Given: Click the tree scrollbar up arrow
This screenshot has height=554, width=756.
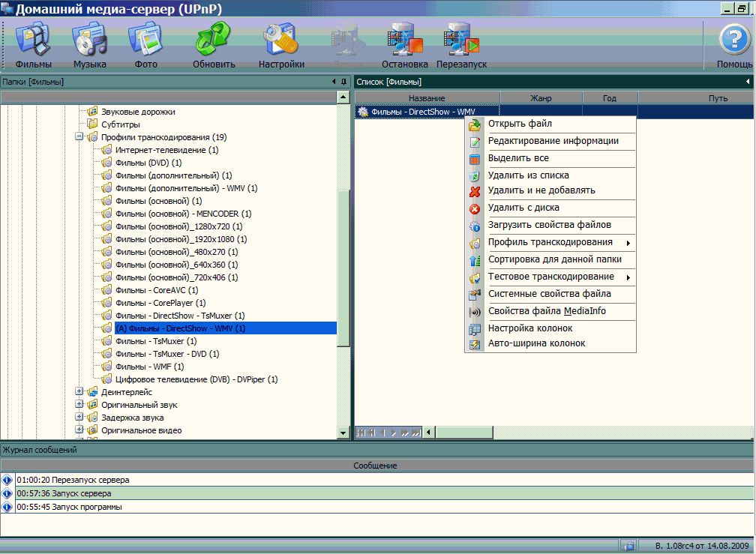Looking at the screenshot, I should (x=343, y=97).
